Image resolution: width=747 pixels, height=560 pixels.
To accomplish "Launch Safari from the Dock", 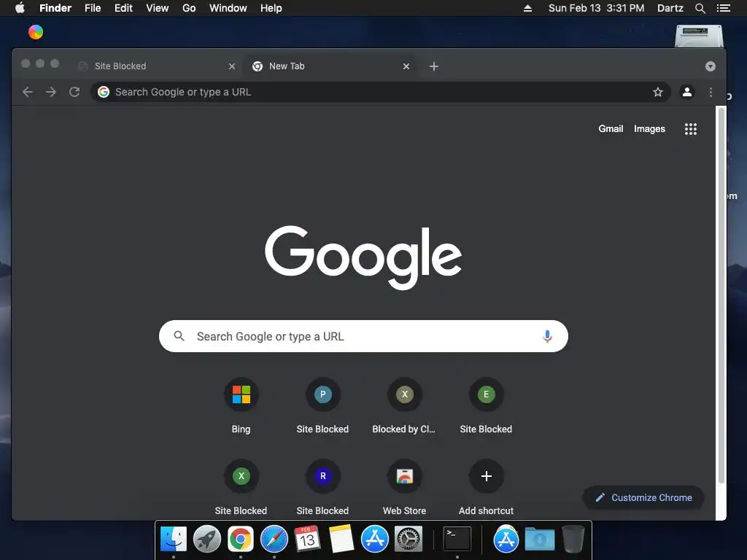I will coord(274,539).
